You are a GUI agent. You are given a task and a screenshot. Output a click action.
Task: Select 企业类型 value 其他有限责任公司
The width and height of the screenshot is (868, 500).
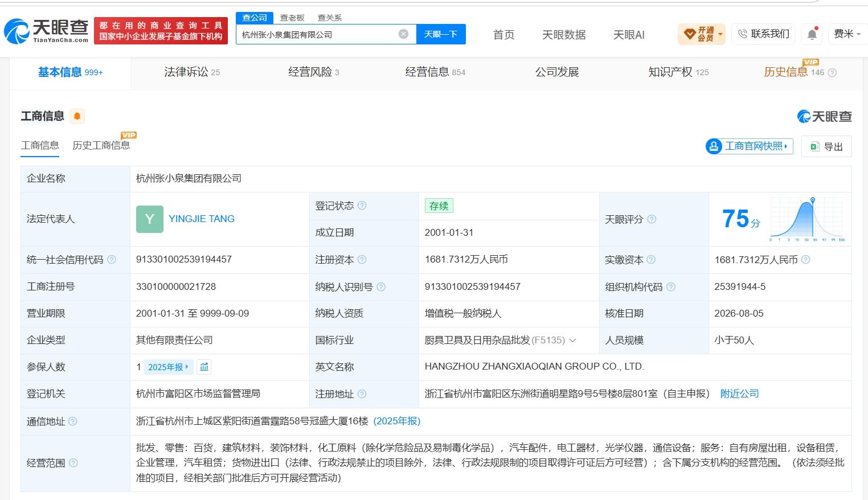coord(174,340)
